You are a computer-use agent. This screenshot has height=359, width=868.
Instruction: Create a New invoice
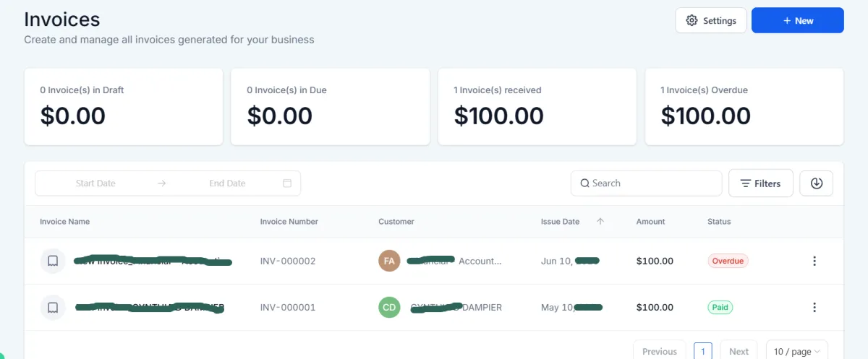point(797,21)
